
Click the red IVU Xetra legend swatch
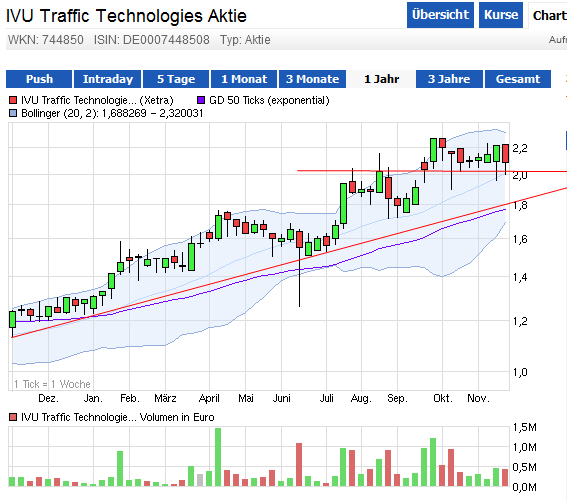pos(13,100)
